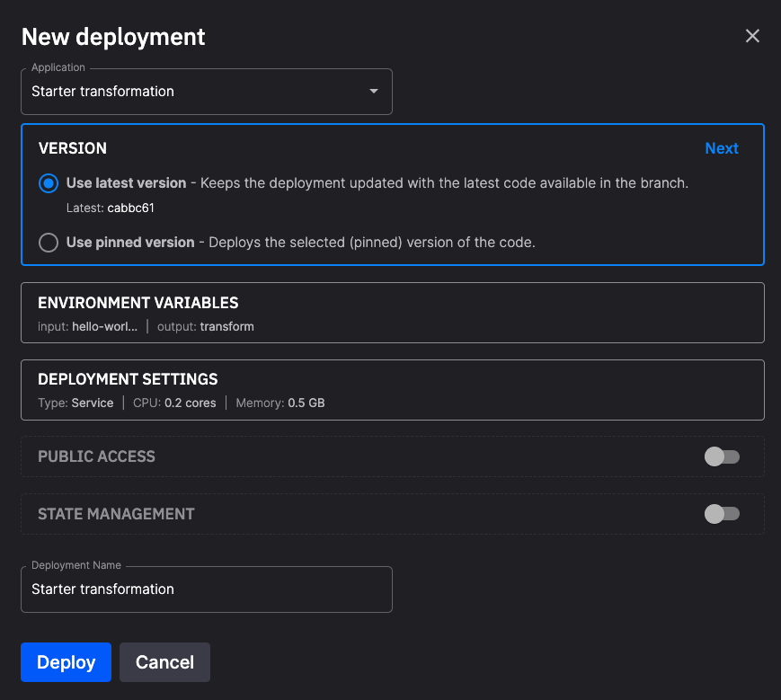
Task: Click the 0.5 GB memory value
Action: [x=306, y=403]
